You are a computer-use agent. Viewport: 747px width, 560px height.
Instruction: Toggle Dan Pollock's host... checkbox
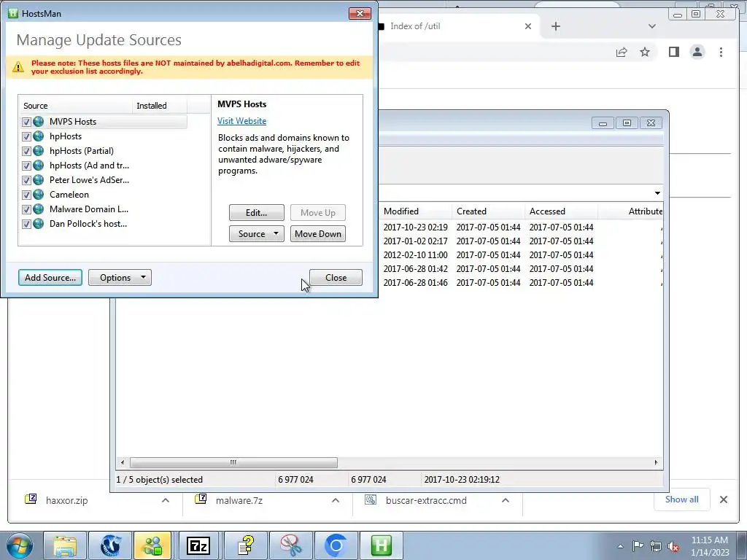click(x=27, y=225)
